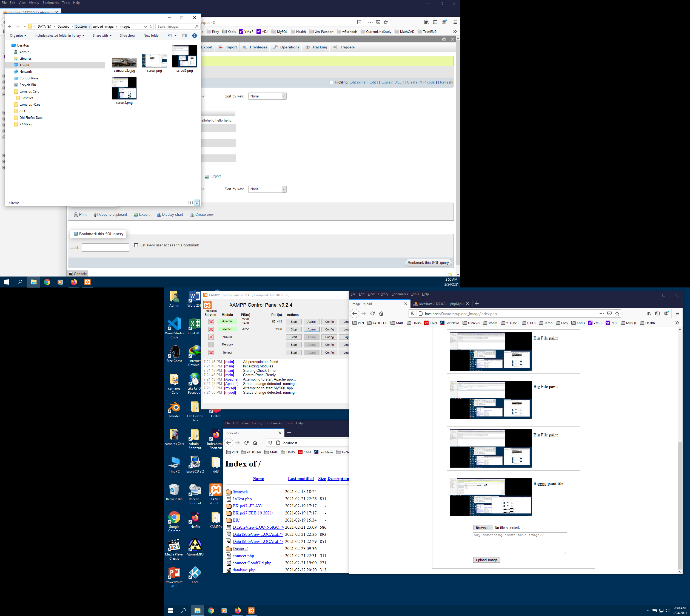The image size is (690, 616).
Task: Click the Import tab icon in phpMyAdmin
Action: click(x=220, y=47)
